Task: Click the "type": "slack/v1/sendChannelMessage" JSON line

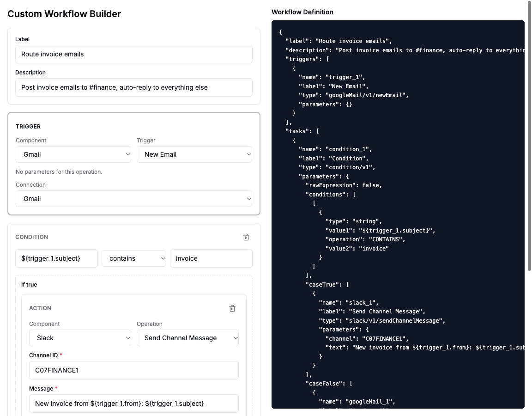Action: 382,321
